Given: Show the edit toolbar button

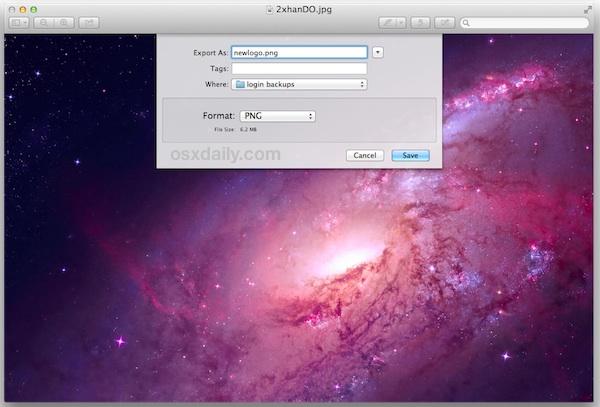Looking at the screenshot, I should 445,23.
